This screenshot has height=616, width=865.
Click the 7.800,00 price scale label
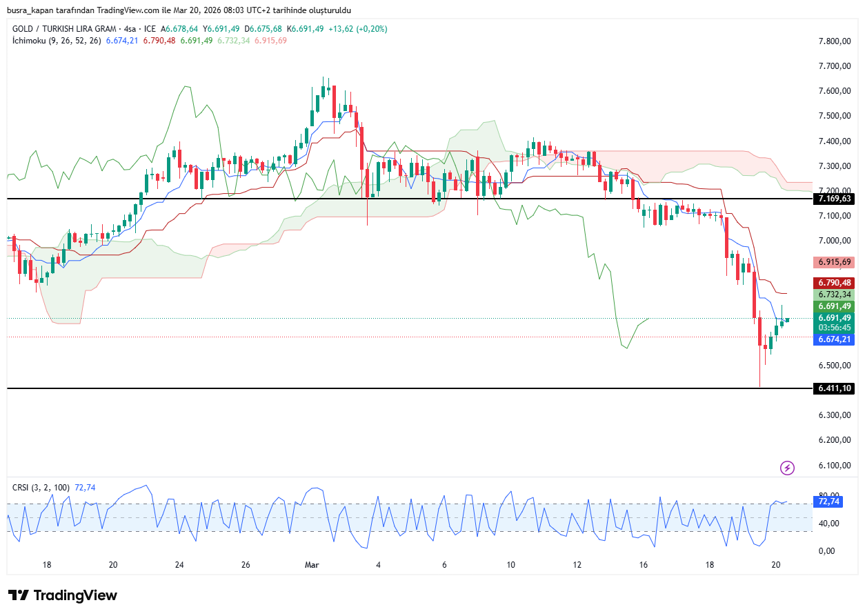pyautogui.click(x=834, y=41)
